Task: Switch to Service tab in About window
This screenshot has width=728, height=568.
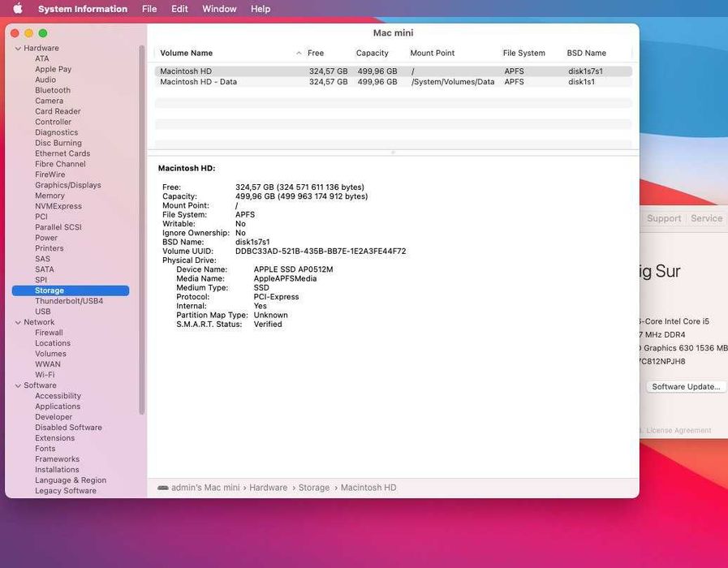Action: [706, 218]
